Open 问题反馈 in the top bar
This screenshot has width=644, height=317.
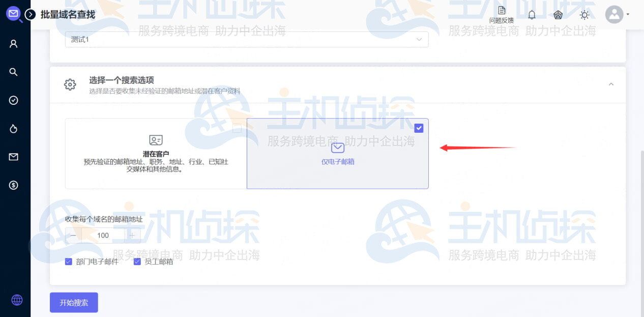click(x=502, y=15)
